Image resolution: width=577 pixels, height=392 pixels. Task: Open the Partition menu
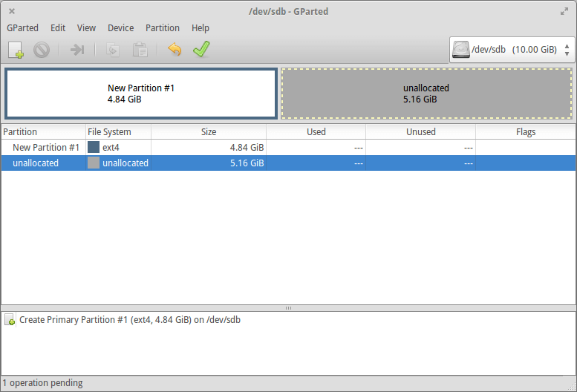point(163,28)
